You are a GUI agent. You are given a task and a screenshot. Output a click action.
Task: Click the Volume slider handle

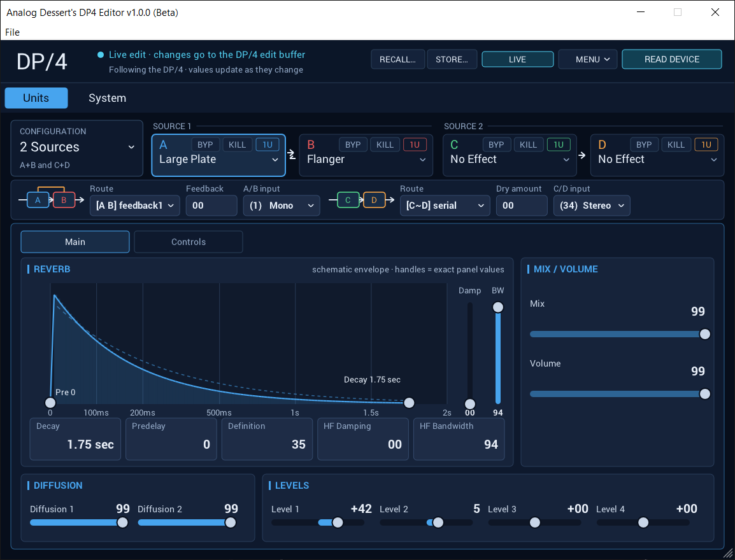point(704,395)
